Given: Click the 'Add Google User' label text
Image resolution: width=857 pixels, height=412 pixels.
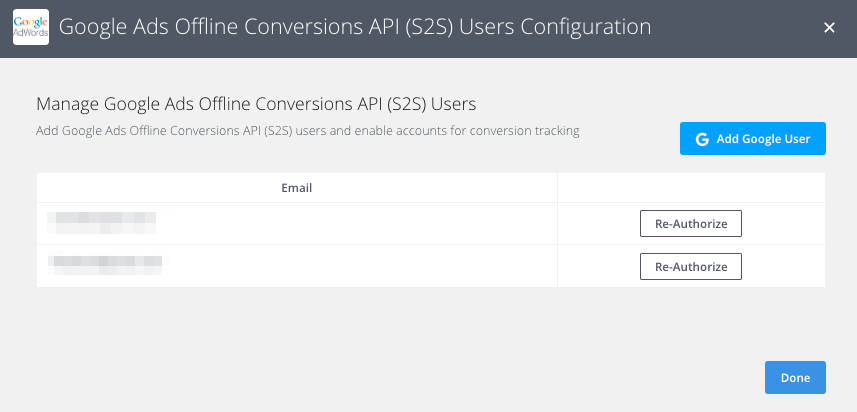Looking at the screenshot, I should 764,139.
